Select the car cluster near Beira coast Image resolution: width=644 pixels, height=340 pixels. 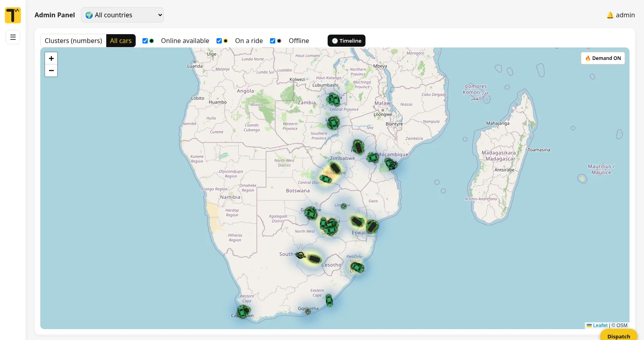[391, 164]
